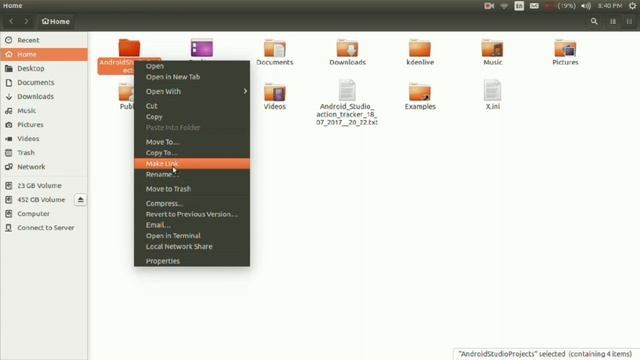Image resolution: width=640 pixels, height=360 pixels.
Task: Select Compress... option
Action: (192, 203)
